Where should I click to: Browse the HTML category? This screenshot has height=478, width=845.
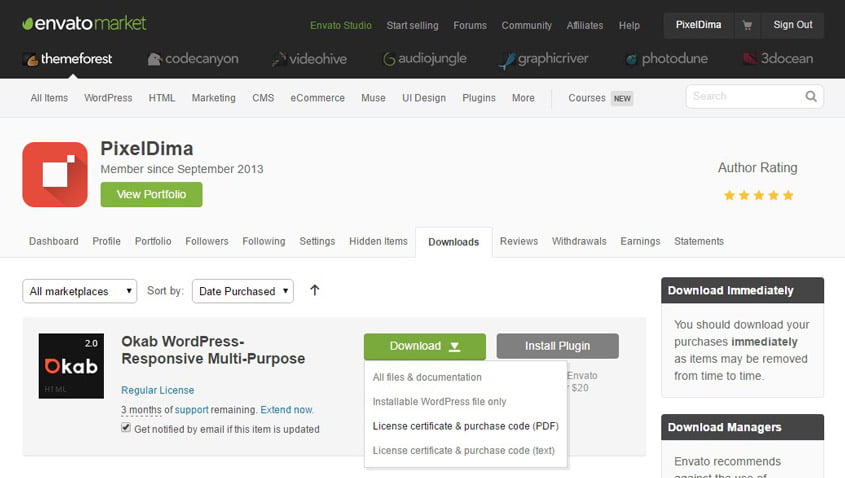coord(162,98)
